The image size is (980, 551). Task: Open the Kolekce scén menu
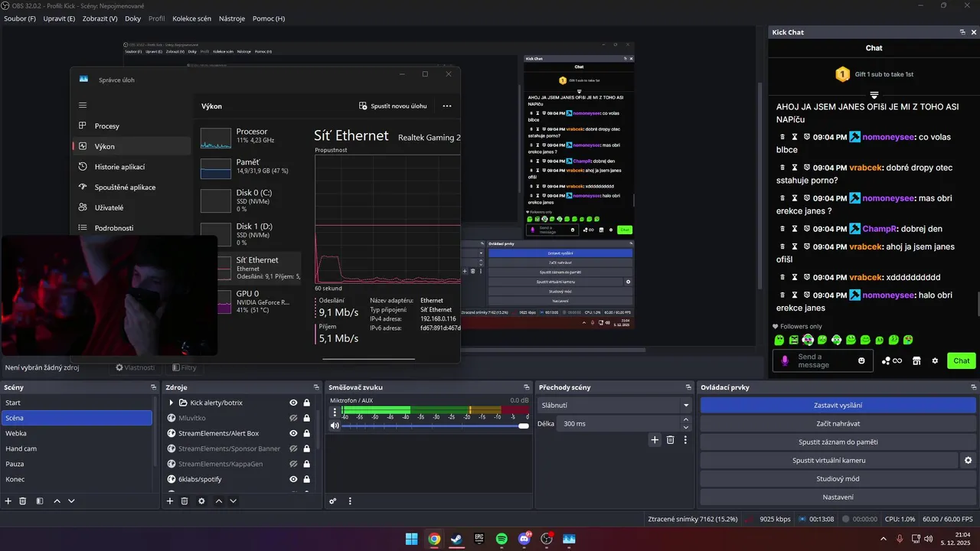click(x=191, y=18)
